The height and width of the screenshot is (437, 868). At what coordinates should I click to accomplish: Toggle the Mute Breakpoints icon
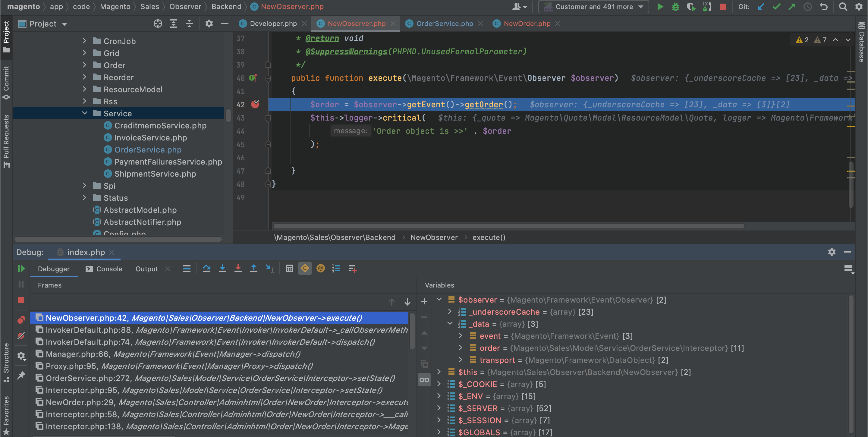point(21,336)
